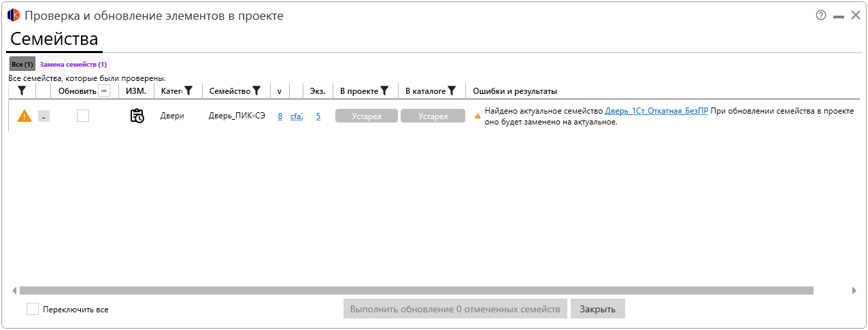868x330 pixels.
Task: Tick the update checkbox for Дверь_ПИК-СЭ row
Action: (83, 116)
